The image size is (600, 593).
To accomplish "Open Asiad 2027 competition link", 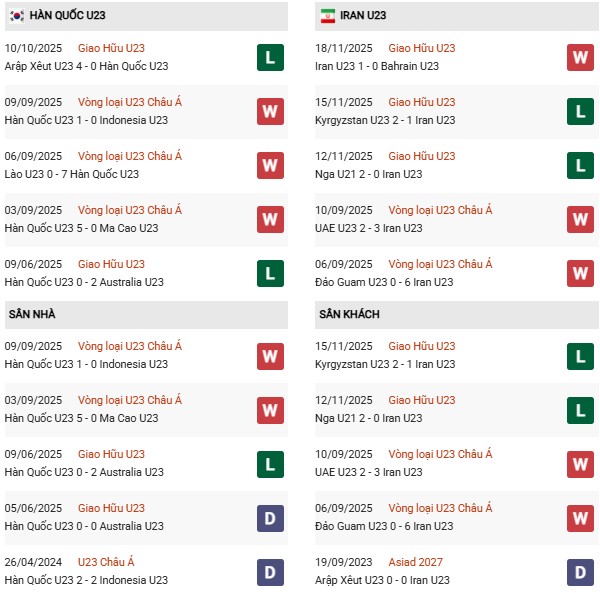I will 415,562.
